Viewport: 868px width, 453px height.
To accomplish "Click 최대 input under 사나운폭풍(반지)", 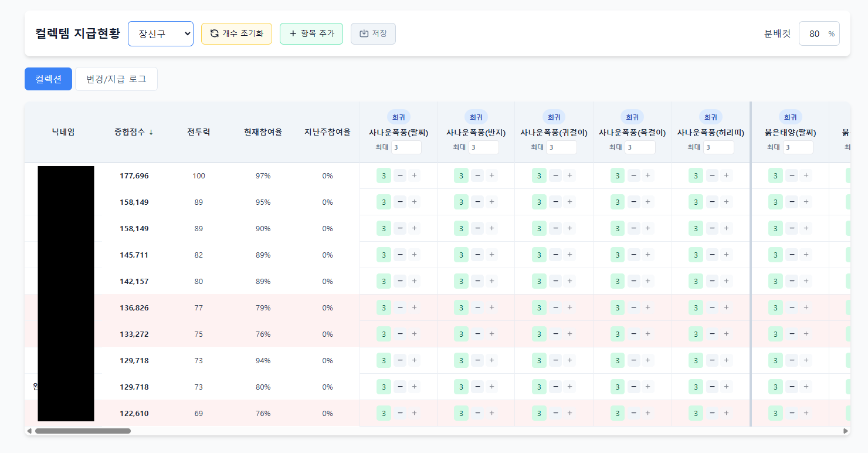I will (484, 147).
